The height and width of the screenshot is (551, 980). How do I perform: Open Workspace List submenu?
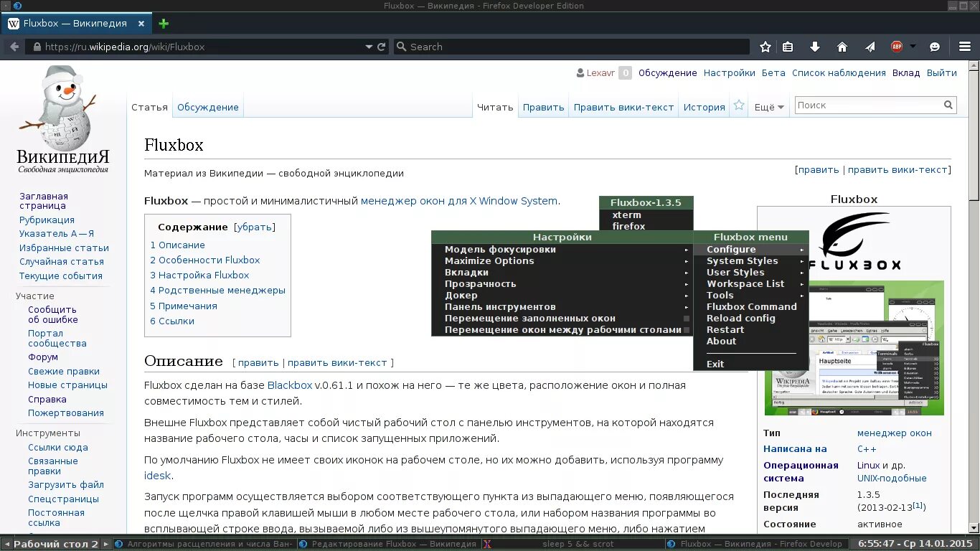click(x=751, y=284)
